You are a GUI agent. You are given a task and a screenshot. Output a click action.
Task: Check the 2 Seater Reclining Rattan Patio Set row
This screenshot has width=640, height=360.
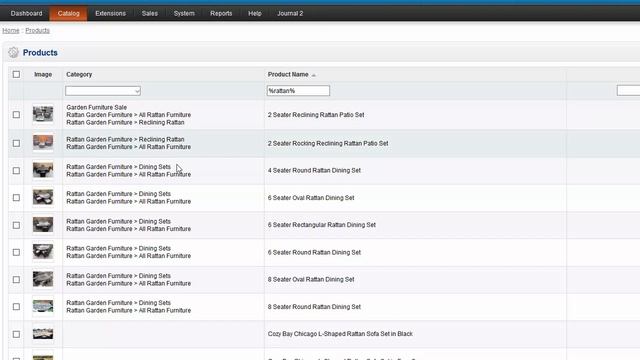[16, 115]
